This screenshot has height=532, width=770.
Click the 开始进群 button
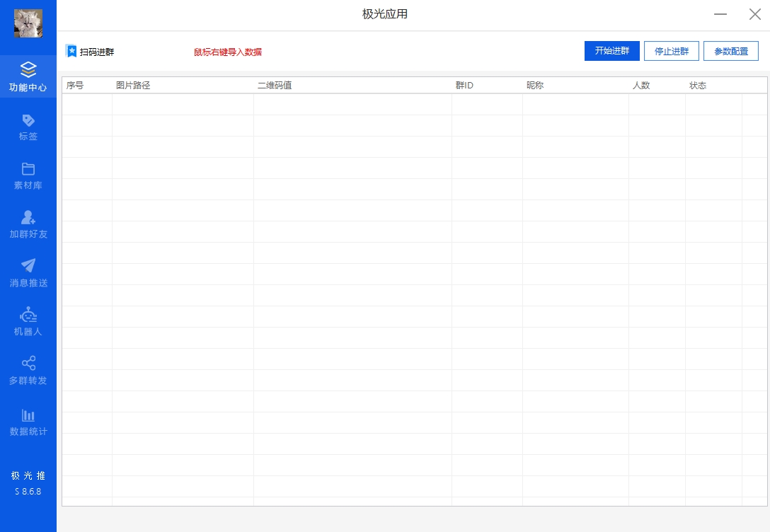coord(612,51)
